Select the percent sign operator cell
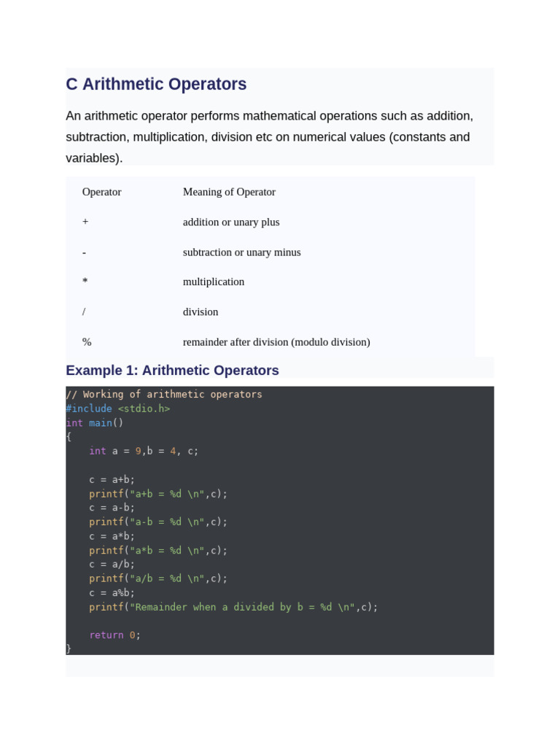Image resolution: width=560 pixels, height=747 pixels. [x=87, y=342]
